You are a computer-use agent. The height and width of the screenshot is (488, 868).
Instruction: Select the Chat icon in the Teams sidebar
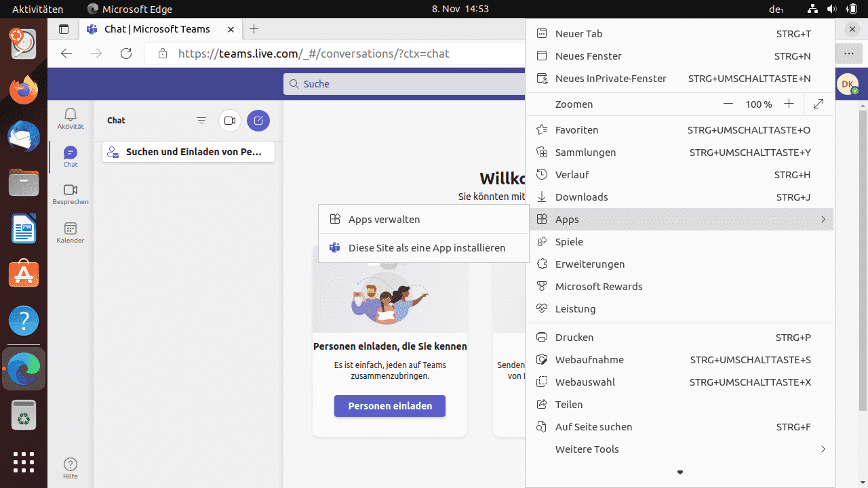71,157
